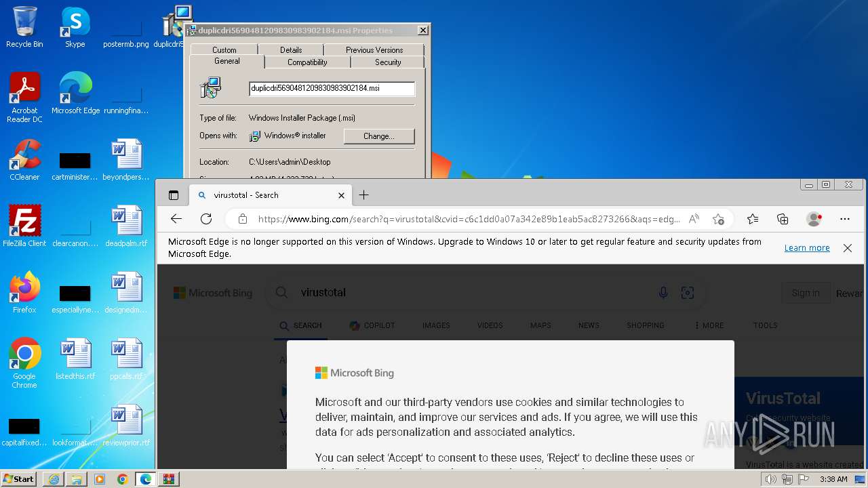
Task: Open Edge Settings and more menu
Action: tap(844, 219)
